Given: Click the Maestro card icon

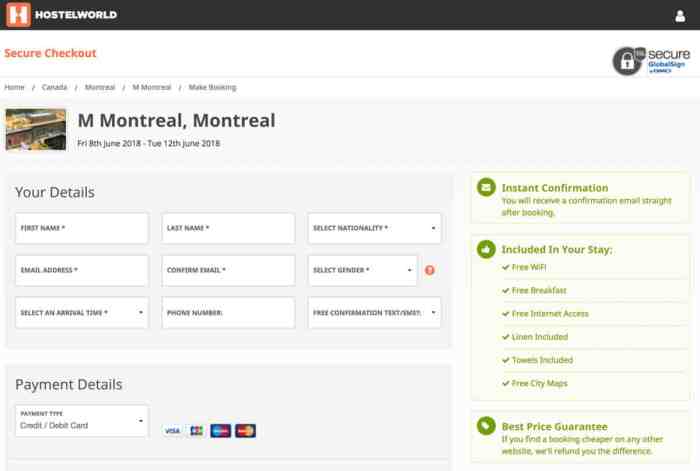Looking at the screenshot, I should tap(221, 431).
